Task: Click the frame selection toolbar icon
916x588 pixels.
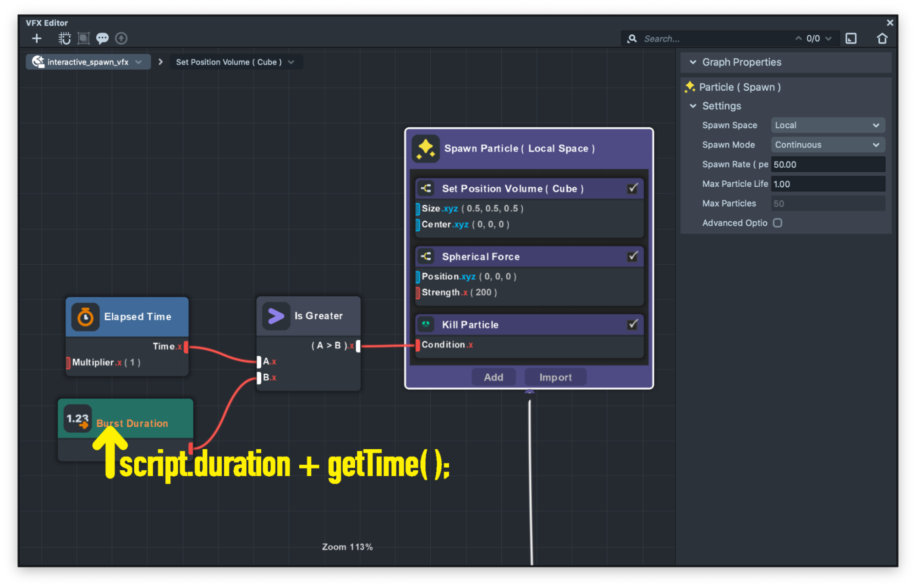Action: coord(83,38)
